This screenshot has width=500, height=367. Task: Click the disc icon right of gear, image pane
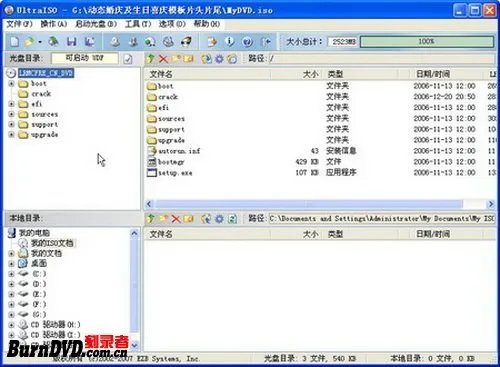(232, 59)
